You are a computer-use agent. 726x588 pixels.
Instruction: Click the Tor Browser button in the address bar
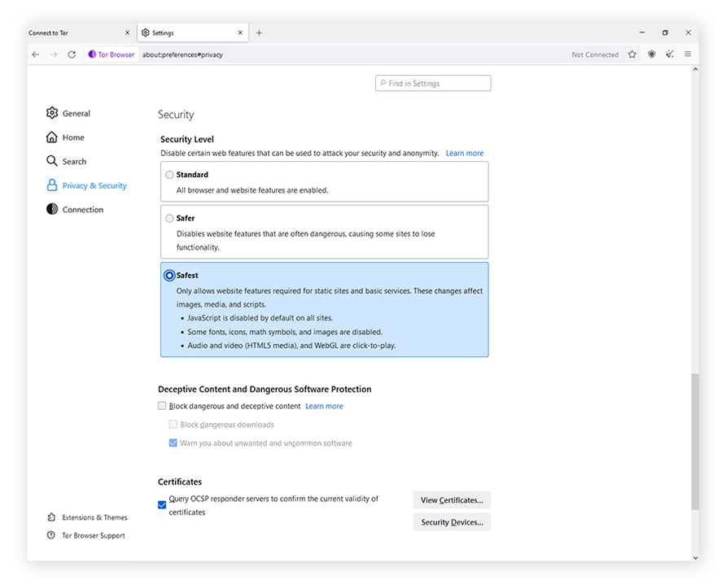(x=111, y=54)
